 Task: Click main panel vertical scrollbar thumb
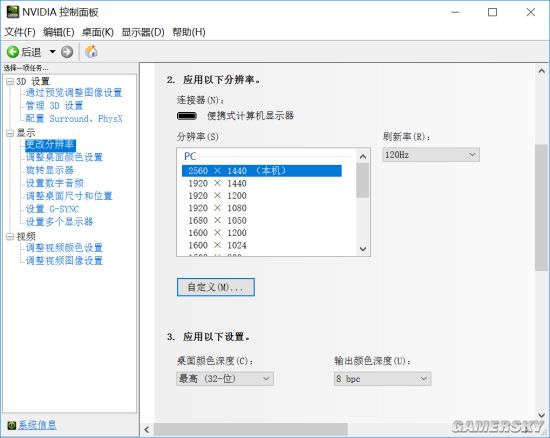(542, 208)
